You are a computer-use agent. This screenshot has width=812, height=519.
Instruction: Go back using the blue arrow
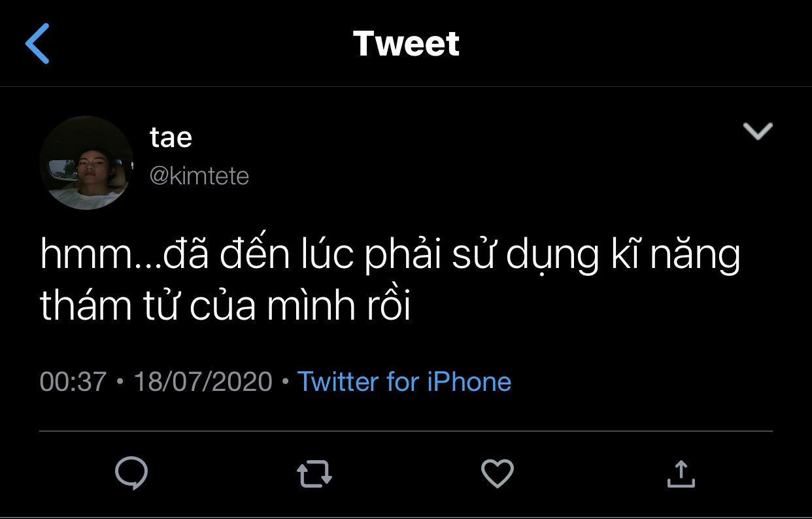pos(37,43)
